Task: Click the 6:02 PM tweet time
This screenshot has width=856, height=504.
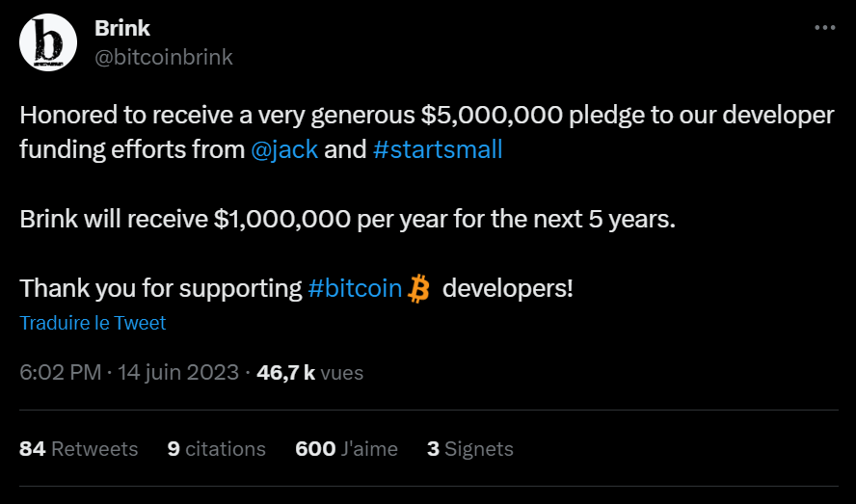Action: pyautogui.click(x=61, y=372)
